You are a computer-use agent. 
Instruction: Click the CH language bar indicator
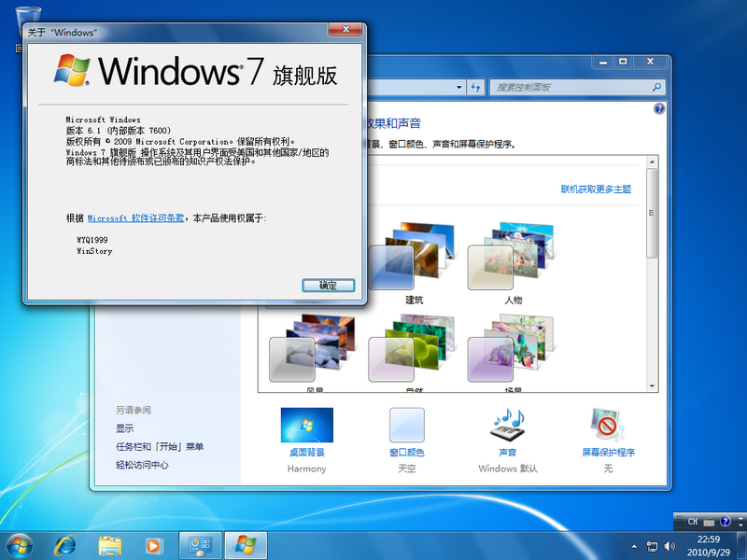(x=693, y=522)
